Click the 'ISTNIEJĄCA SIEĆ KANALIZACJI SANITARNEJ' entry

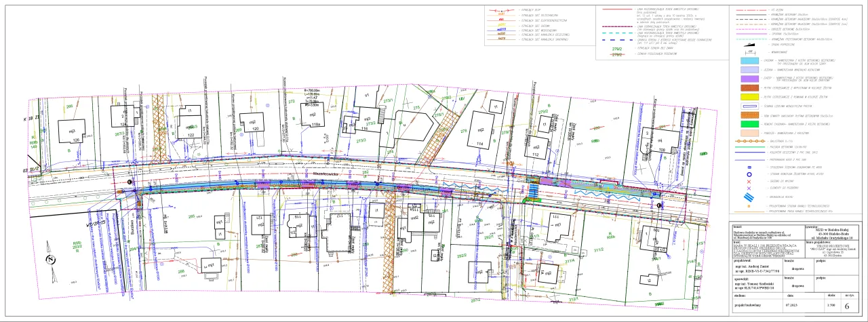(543, 39)
